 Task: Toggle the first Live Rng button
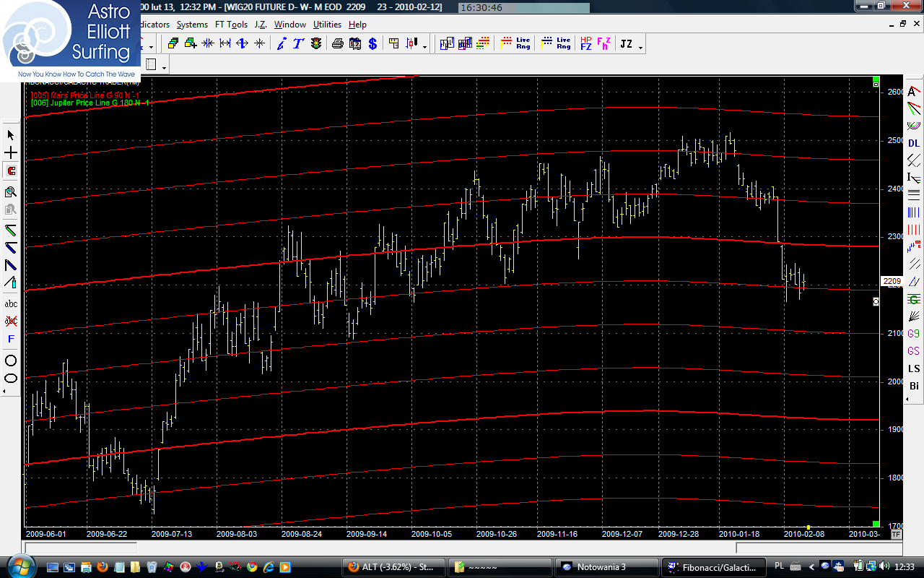tap(515, 44)
